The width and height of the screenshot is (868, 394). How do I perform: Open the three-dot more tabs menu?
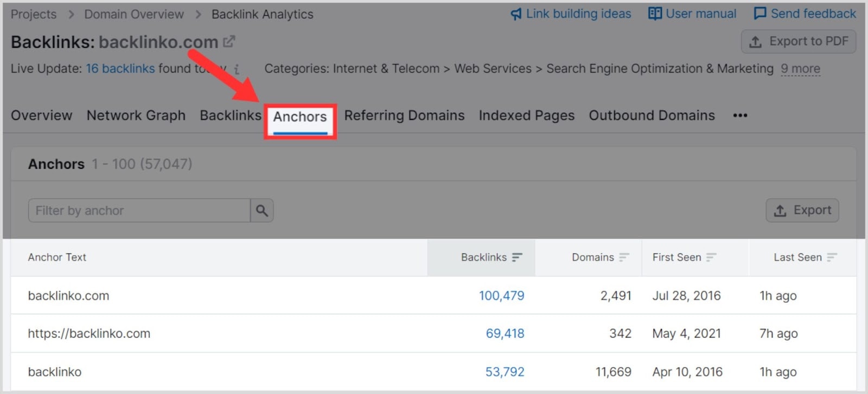click(740, 116)
